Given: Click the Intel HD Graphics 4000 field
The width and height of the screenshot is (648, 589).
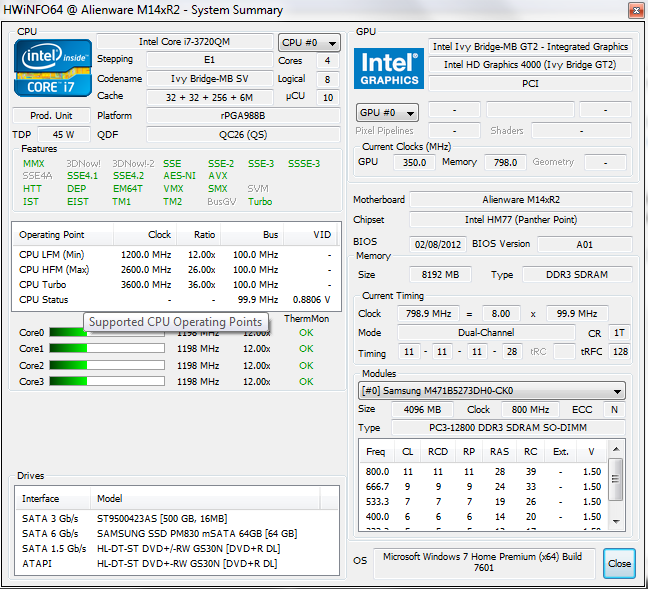Looking at the screenshot, I should click(530, 65).
